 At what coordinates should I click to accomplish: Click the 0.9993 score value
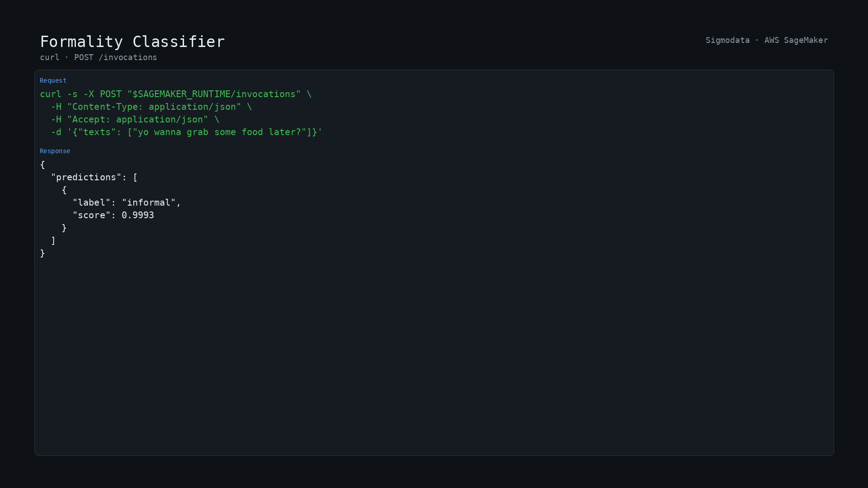(x=138, y=215)
